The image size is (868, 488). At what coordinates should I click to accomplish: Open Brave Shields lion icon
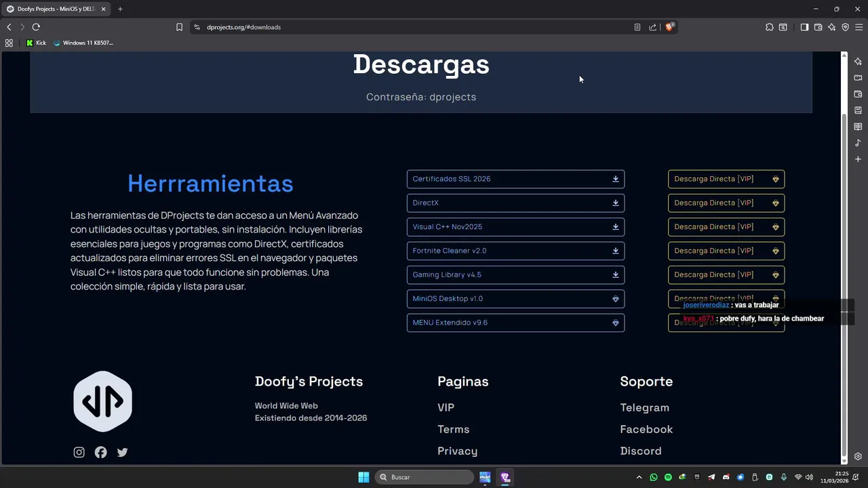coord(669,27)
